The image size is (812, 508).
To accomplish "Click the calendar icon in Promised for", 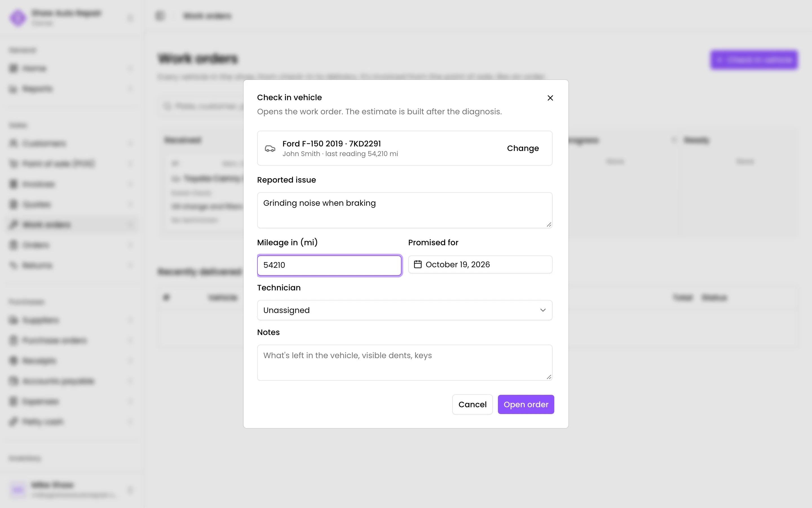I will click(x=418, y=264).
